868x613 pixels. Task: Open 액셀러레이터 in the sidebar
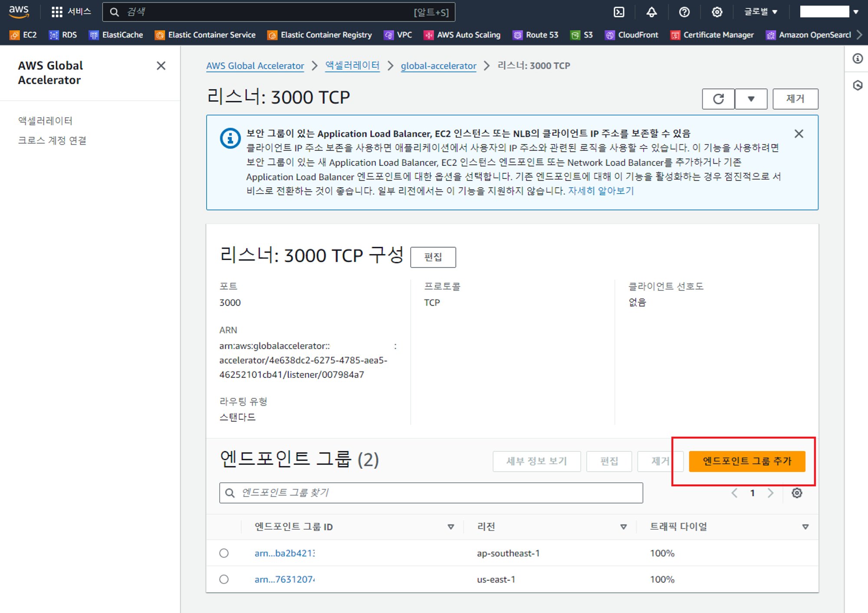pos(45,121)
